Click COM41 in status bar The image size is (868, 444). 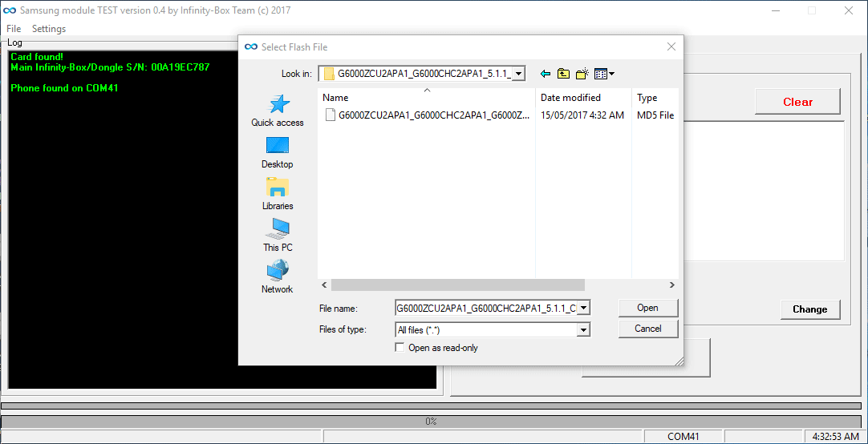[x=683, y=436]
